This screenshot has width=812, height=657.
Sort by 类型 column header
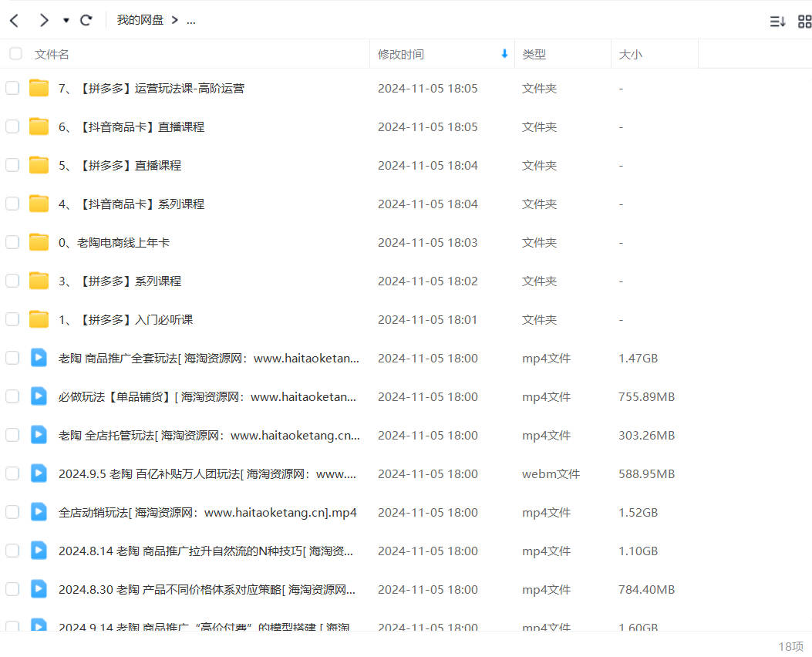(x=534, y=54)
